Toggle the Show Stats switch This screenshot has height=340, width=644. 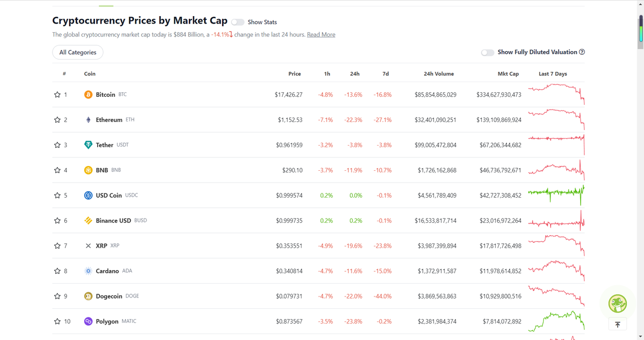coord(238,22)
